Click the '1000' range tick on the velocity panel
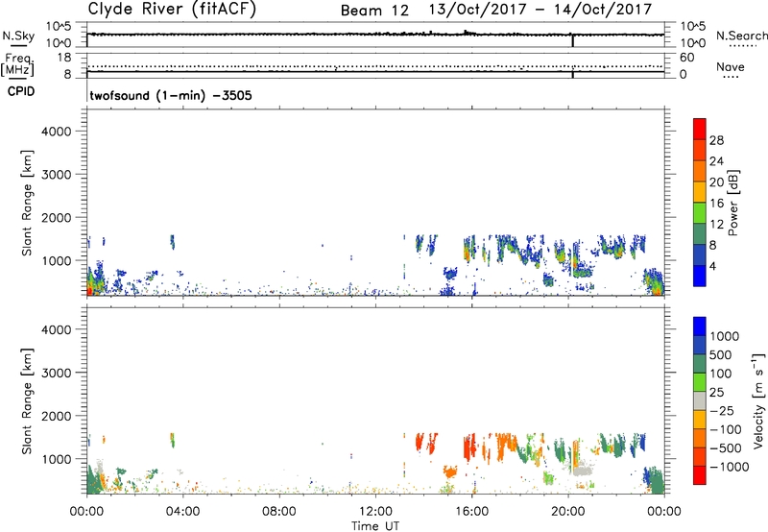 [57, 458]
